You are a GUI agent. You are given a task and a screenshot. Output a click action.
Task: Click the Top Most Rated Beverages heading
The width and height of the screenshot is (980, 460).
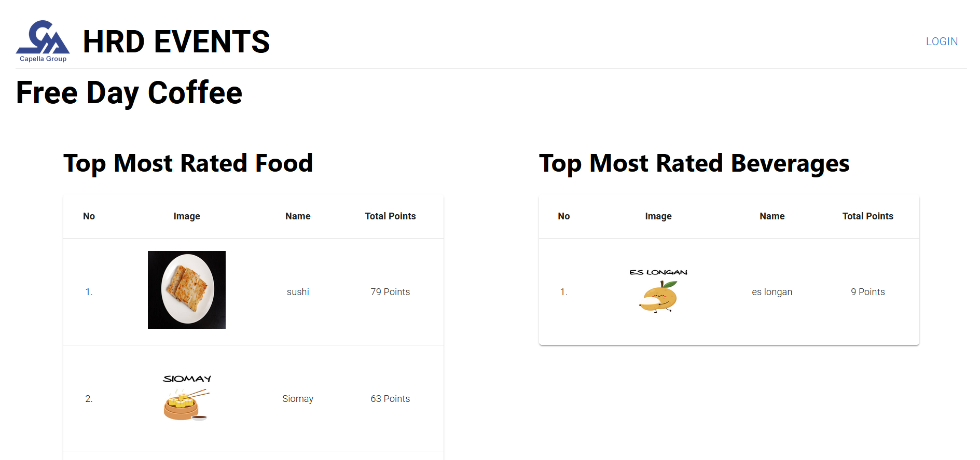(x=694, y=163)
